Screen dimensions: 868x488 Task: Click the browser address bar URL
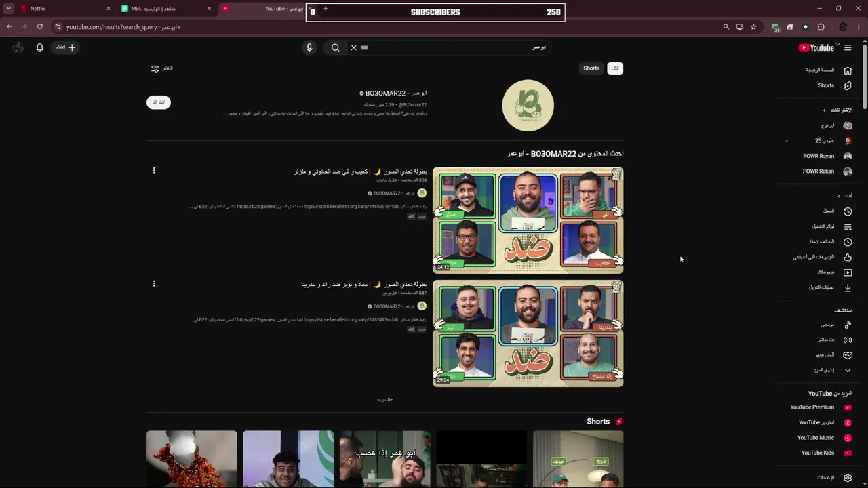pyautogui.click(x=123, y=27)
